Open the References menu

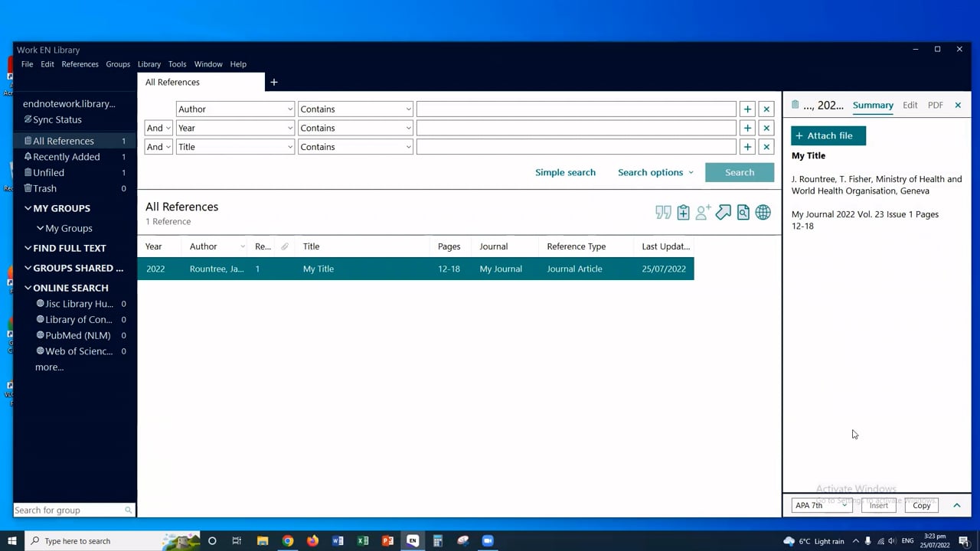coord(80,64)
